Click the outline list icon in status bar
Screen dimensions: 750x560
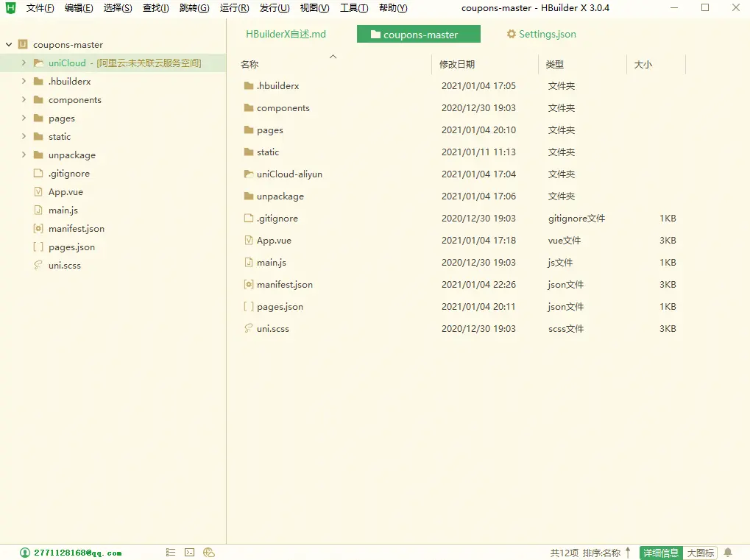click(x=170, y=551)
